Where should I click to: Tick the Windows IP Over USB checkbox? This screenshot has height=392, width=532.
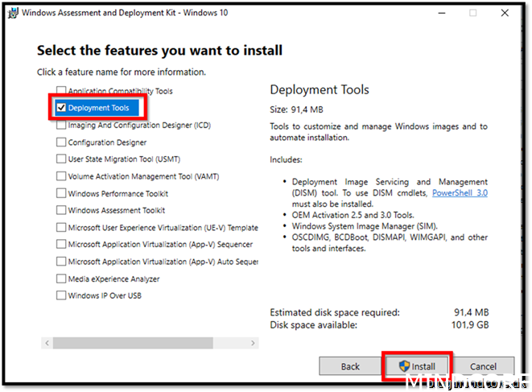[x=61, y=295]
